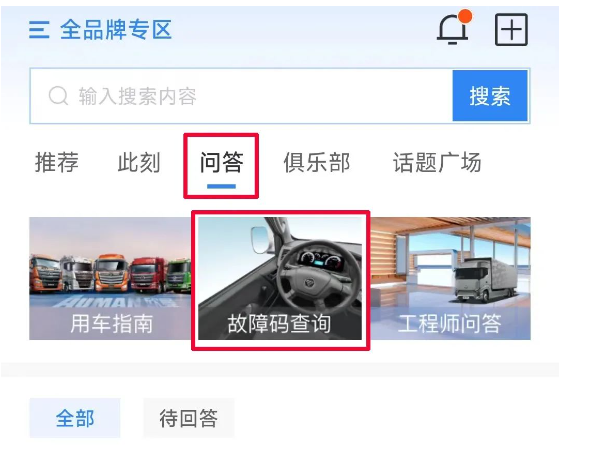Focus the 输入搜索内容 search field
The image size is (596, 476).
[241, 96]
